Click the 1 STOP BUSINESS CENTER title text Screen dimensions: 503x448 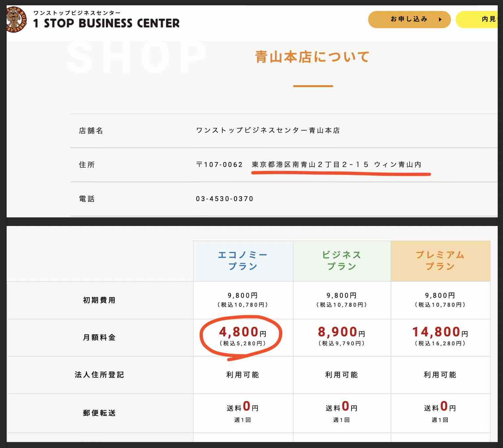pos(106,23)
